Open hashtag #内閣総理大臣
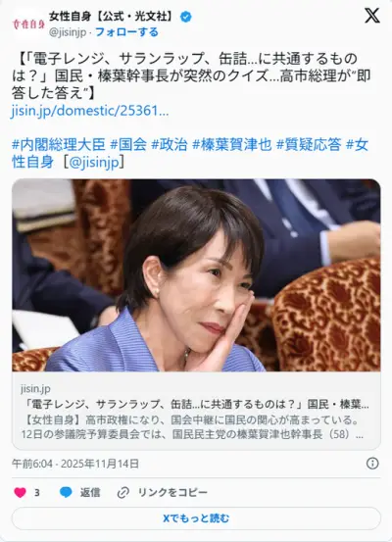Screen dimensions: 392x542 pos(59,144)
